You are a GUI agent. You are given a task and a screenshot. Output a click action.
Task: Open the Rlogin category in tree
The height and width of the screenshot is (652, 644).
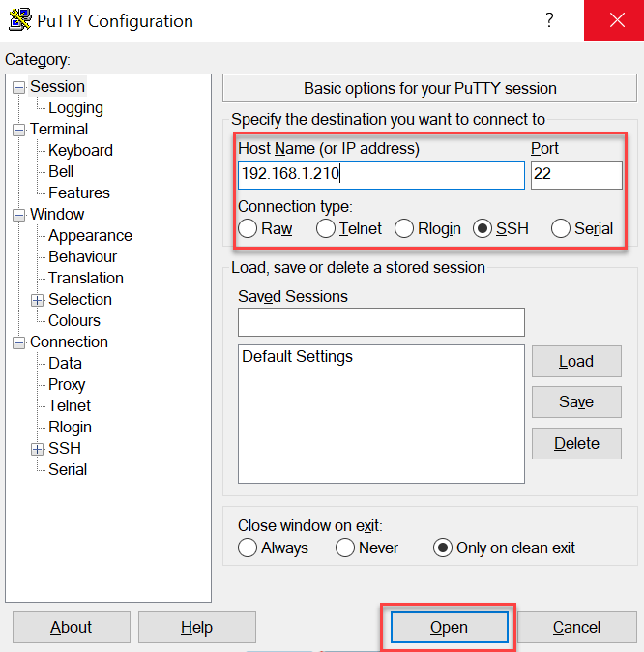[70, 427]
